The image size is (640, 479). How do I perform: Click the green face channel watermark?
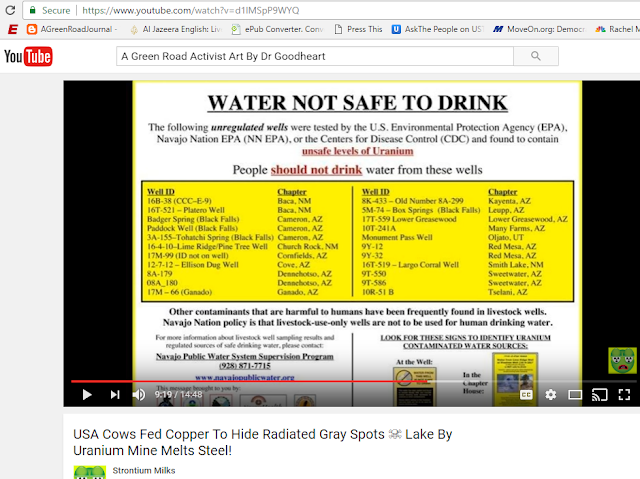[622, 360]
